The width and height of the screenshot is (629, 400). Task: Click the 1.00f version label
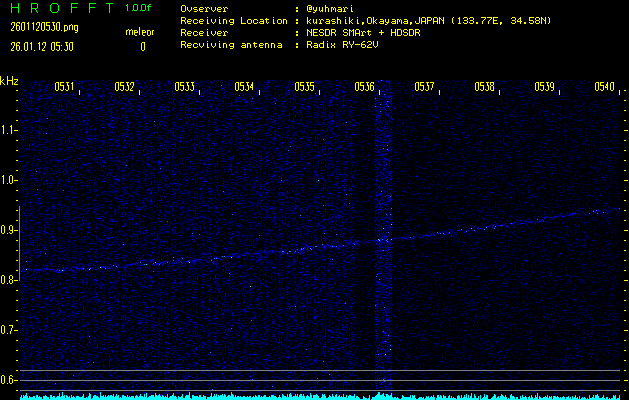[139, 8]
